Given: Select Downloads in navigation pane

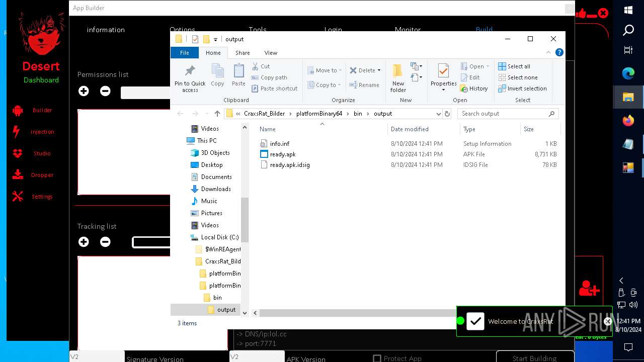Looking at the screenshot, I should click(216, 189).
